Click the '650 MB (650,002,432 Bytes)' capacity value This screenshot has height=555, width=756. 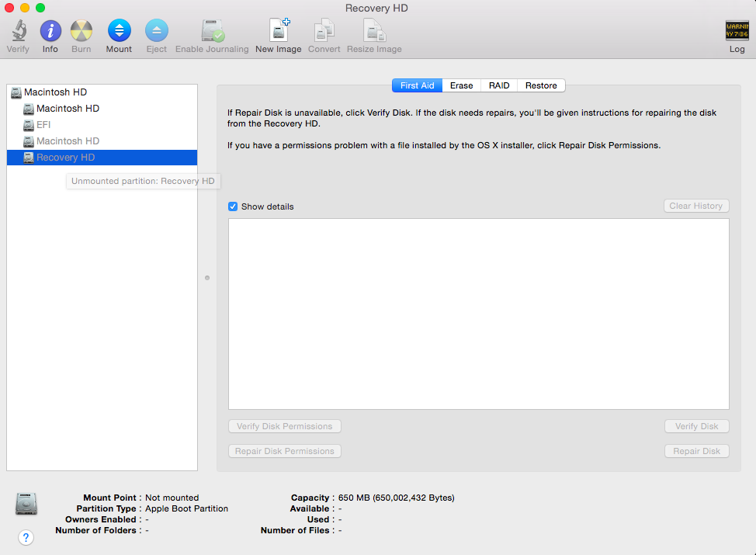pyautogui.click(x=397, y=498)
